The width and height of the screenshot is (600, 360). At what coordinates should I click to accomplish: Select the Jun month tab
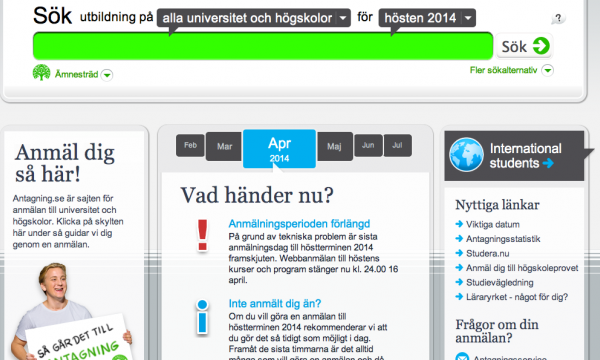pos(368,145)
